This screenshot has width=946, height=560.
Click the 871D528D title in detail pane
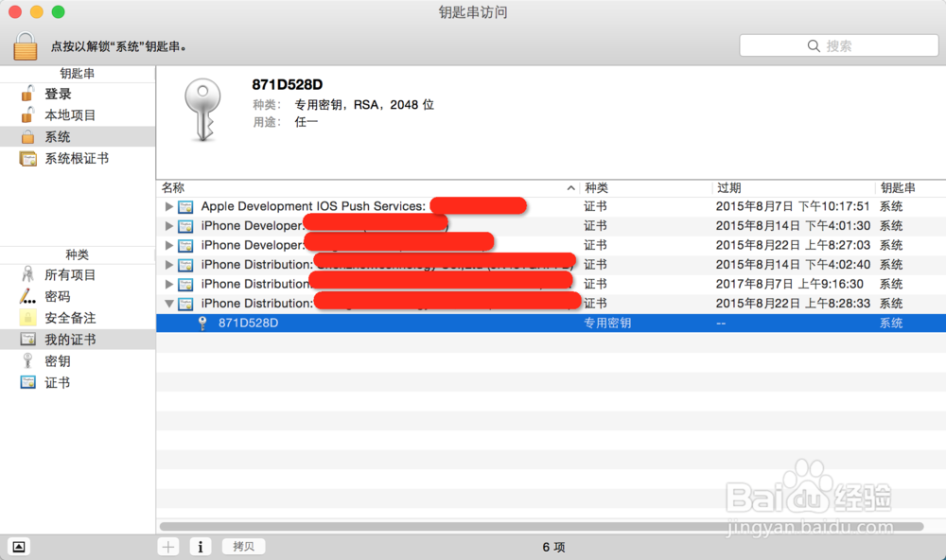tap(288, 84)
